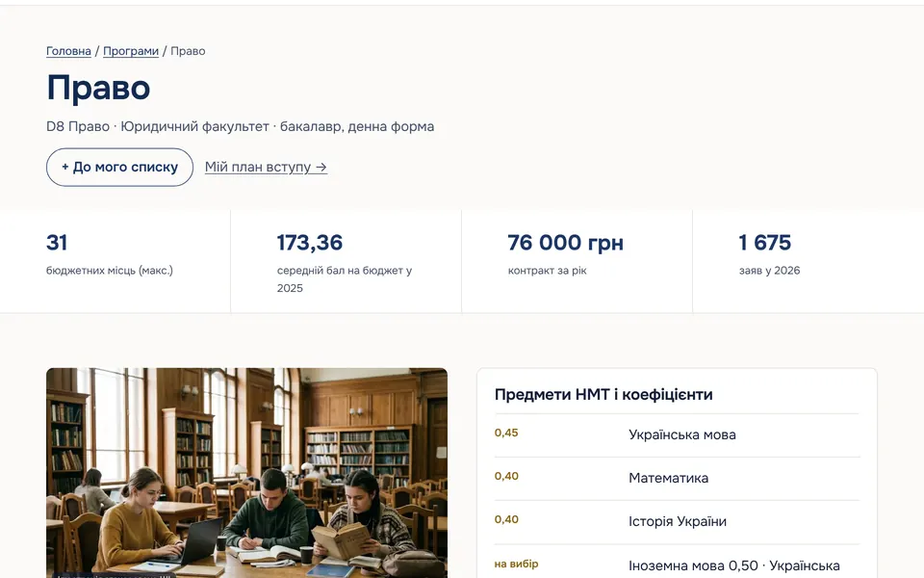This screenshot has height=578, width=924.
Task: Click the Предмети НМТ і коефіцієнти heading
Action: click(x=603, y=394)
